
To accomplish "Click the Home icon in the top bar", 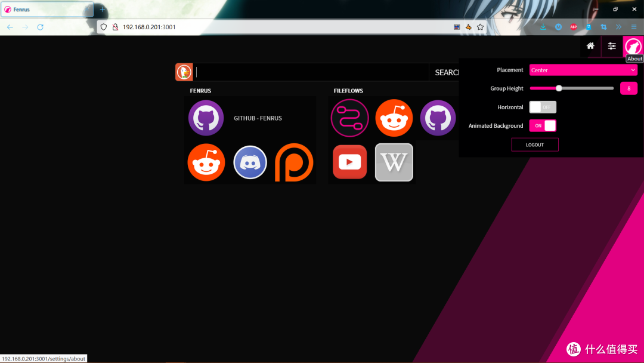I will click(x=590, y=46).
